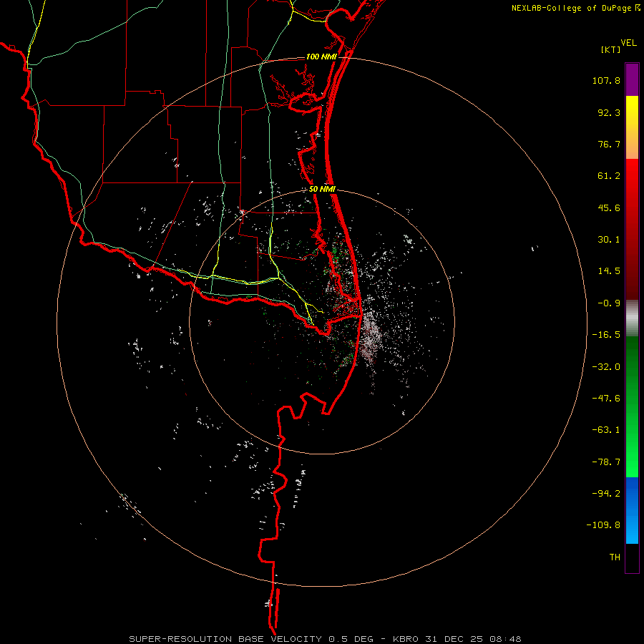Click the blue segment of the color bar
This screenshot has width=644, height=644.
pos(632,510)
